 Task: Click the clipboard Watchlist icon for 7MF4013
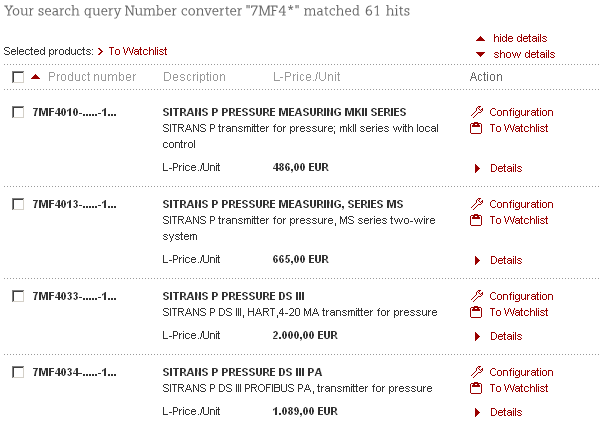pos(476,220)
